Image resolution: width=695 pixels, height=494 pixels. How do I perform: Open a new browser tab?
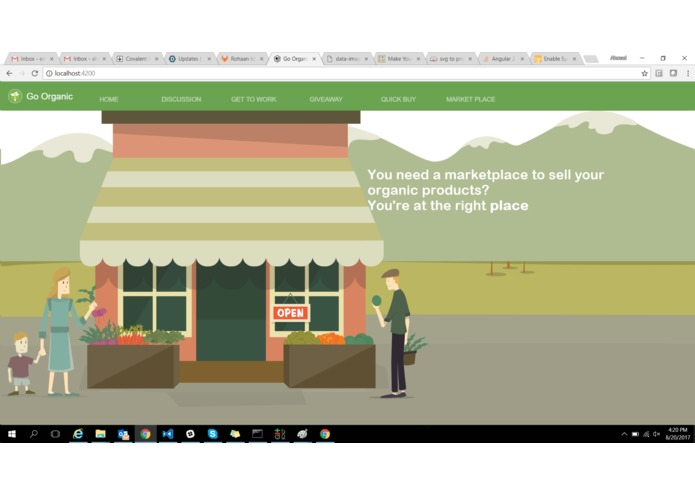pos(591,59)
